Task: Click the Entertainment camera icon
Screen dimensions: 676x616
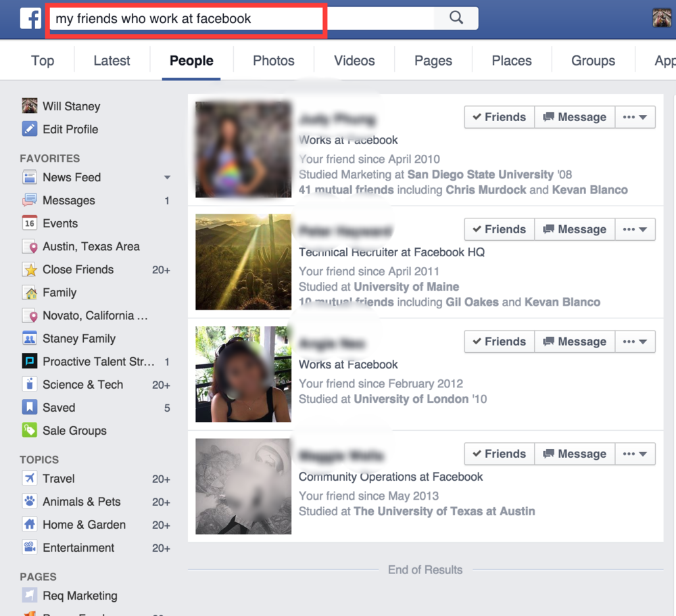Action: pyautogui.click(x=30, y=547)
